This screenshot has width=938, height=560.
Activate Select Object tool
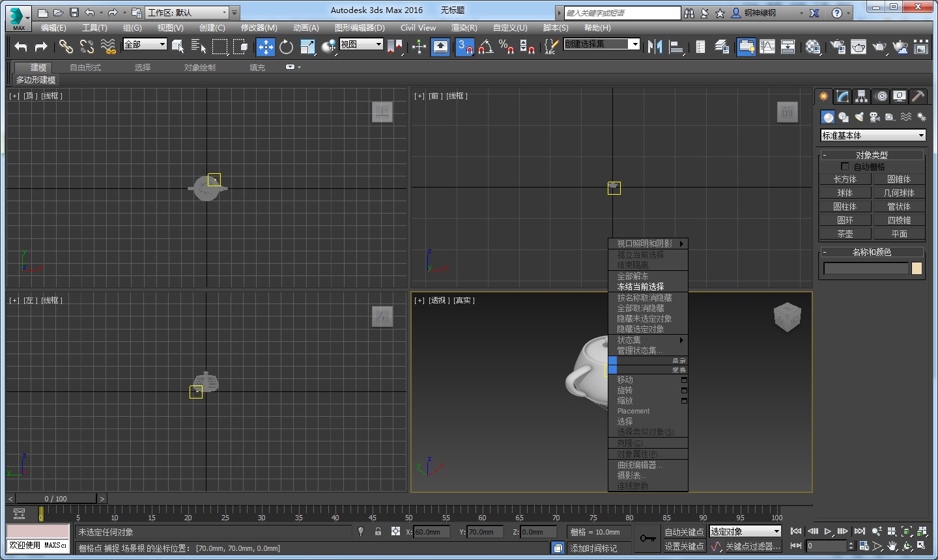178,46
